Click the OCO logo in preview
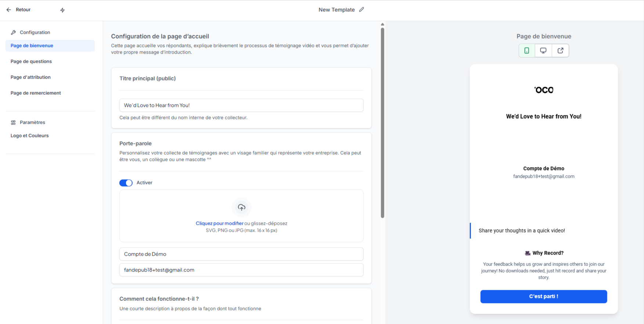This screenshot has height=324, width=644. (544, 90)
